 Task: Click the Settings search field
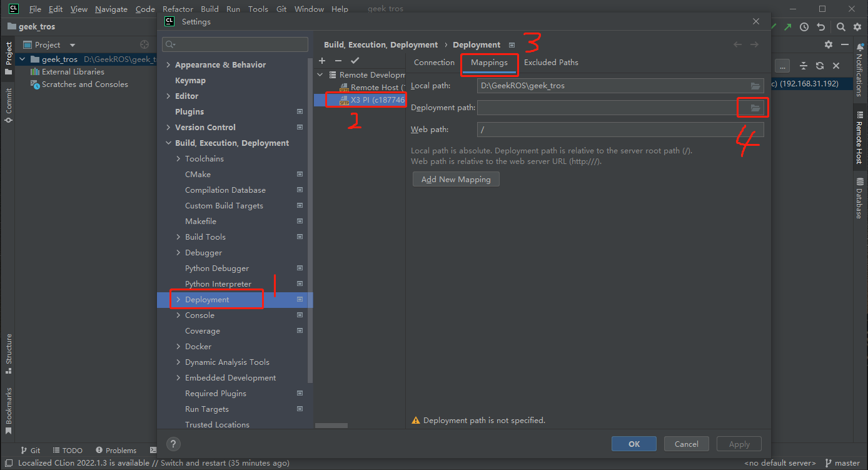point(235,44)
